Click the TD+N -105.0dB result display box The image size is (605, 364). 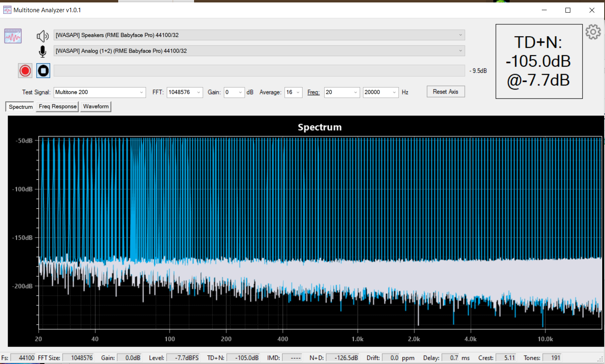(x=539, y=61)
